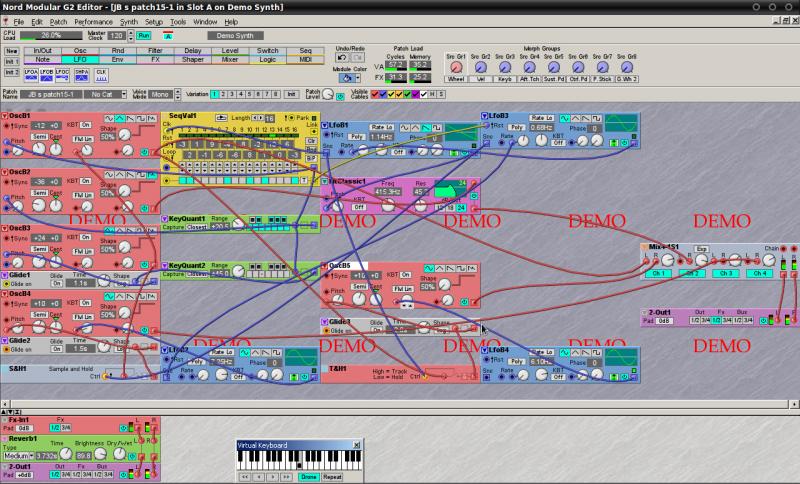Click Repeat on Virtual Keyboard
Viewport: 800px width, 484px height.
point(332,477)
